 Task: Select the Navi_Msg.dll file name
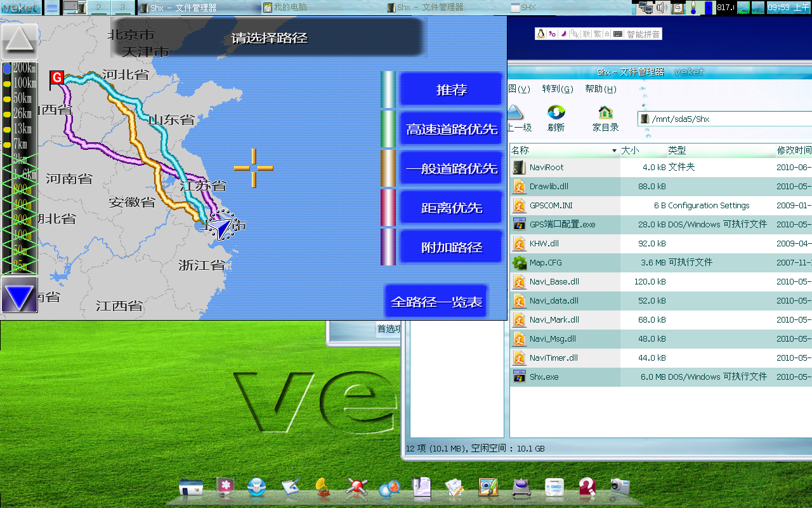click(553, 339)
